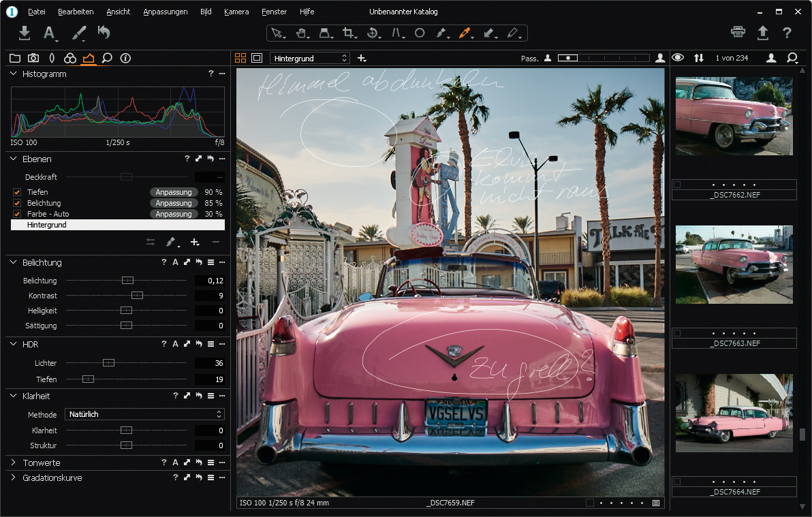The image size is (812, 517).
Task: Toggle the Farbe - Auto layer checkbox
Action: click(17, 214)
